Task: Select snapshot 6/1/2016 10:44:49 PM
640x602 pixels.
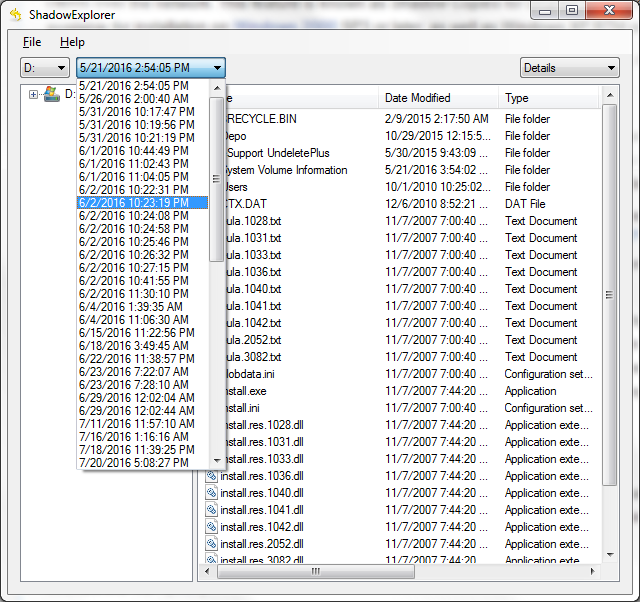Action: click(x=142, y=151)
